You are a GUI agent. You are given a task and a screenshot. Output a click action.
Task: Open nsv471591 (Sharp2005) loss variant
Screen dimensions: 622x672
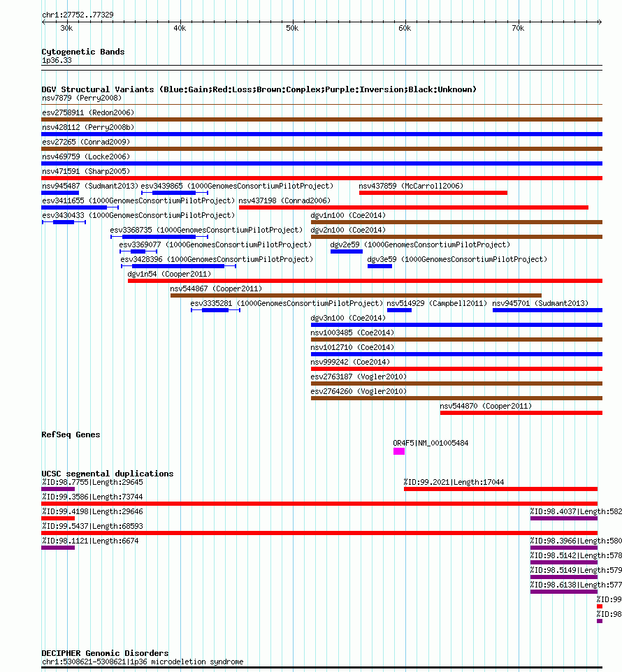(322, 178)
